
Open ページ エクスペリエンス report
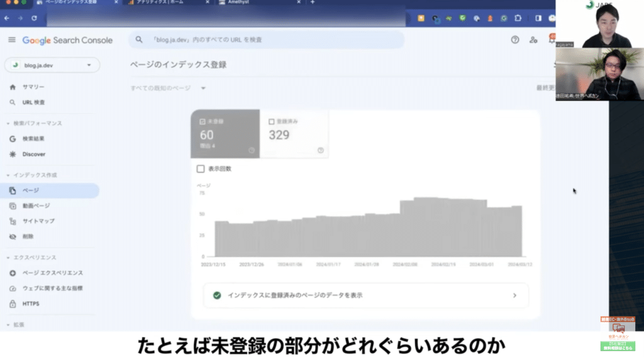coord(53,273)
